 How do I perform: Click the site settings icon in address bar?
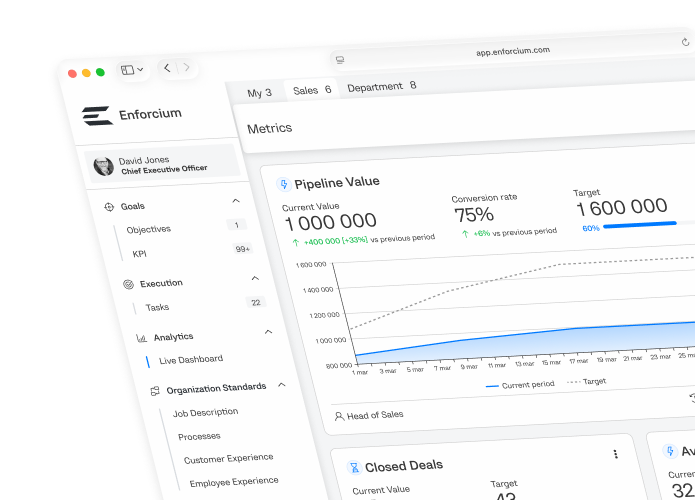coord(340,60)
